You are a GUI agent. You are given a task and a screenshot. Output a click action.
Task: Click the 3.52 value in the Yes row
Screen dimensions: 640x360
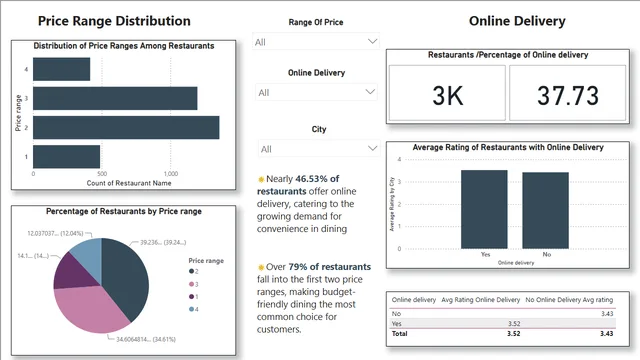(514, 324)
